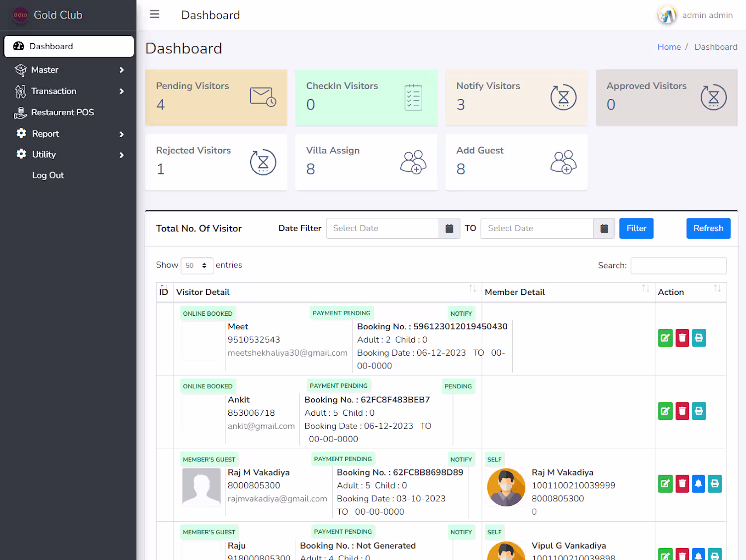This screenshot has width=746, height=560.
Task: Sort table by the ID column
Action: tap(164, 292)
